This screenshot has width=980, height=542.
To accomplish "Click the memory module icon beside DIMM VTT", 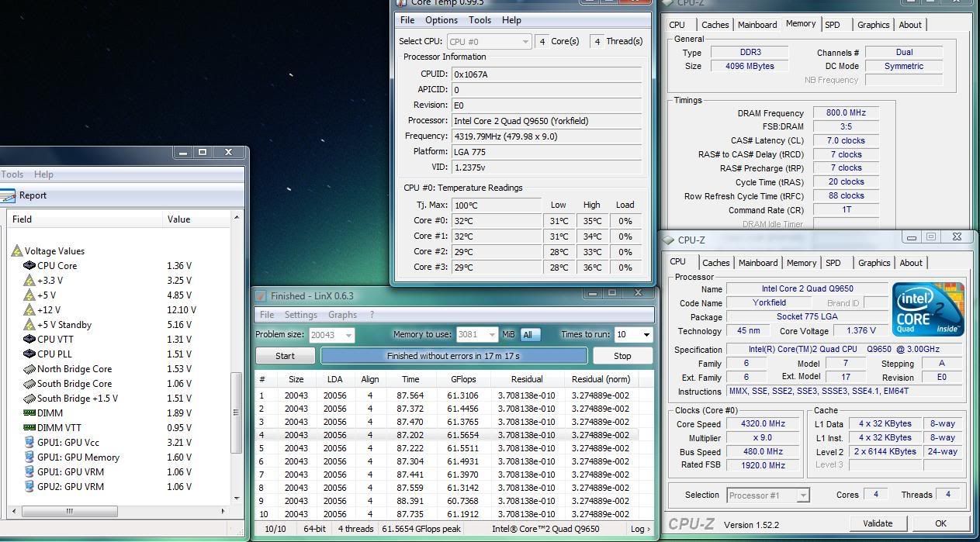I will [x=29, y=427].
